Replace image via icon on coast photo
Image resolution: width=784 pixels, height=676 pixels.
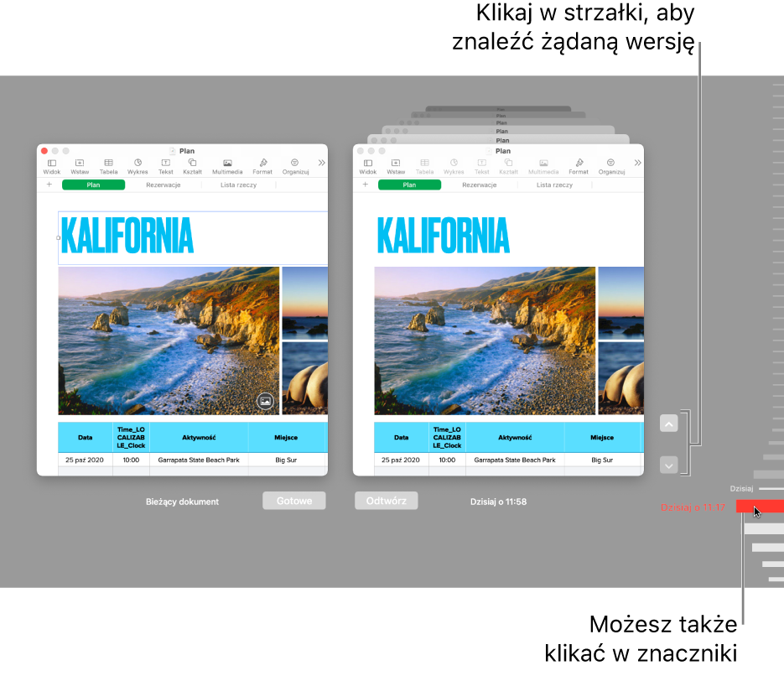[265, 401]
